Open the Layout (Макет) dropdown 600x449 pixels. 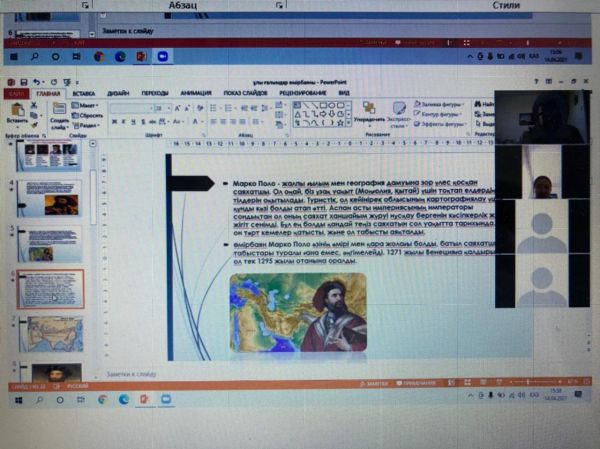tap(87, 104)
